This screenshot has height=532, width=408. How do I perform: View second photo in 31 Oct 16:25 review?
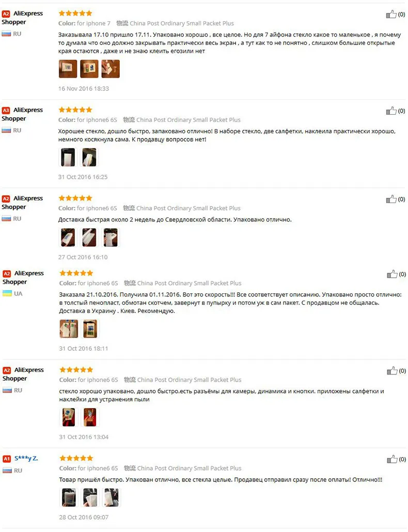point(89,158)
